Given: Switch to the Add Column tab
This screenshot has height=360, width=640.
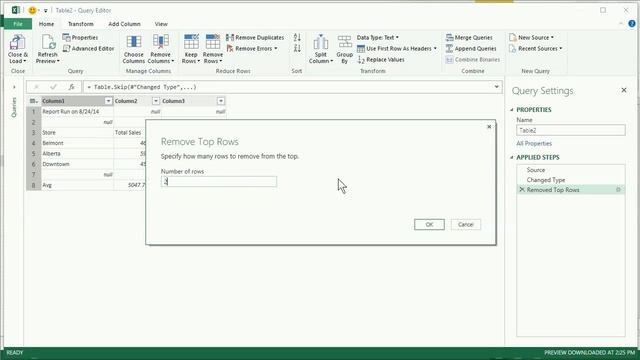Looking at the screenshot, I should (124, 24).
